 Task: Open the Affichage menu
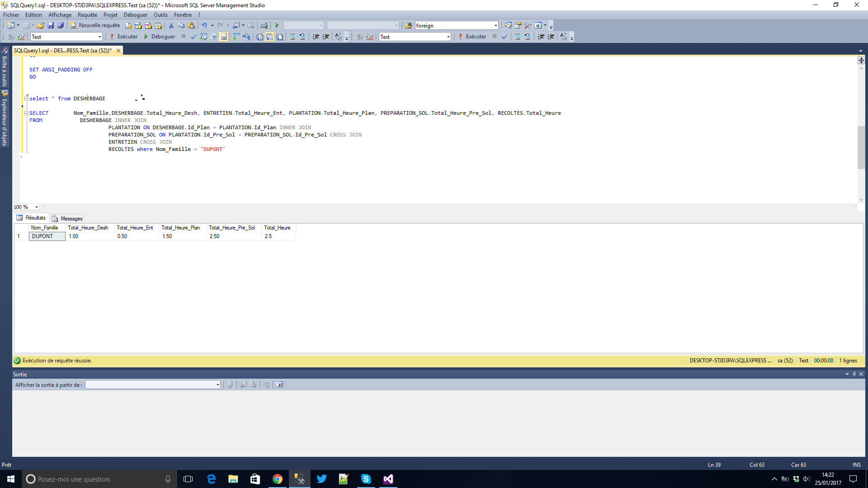pyautogui.click(x=60, y=15)
